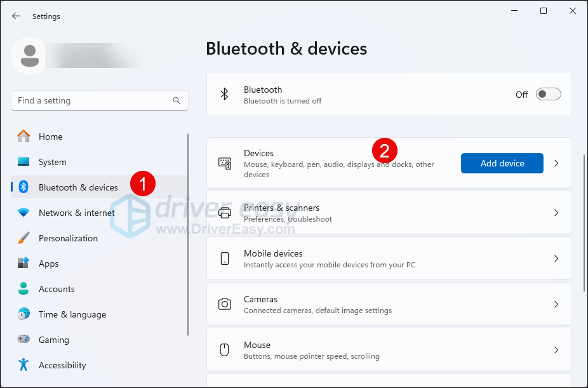Click the search magnifier icon
The height and width of the screenshot is (388, 588).
click(177, 100)
